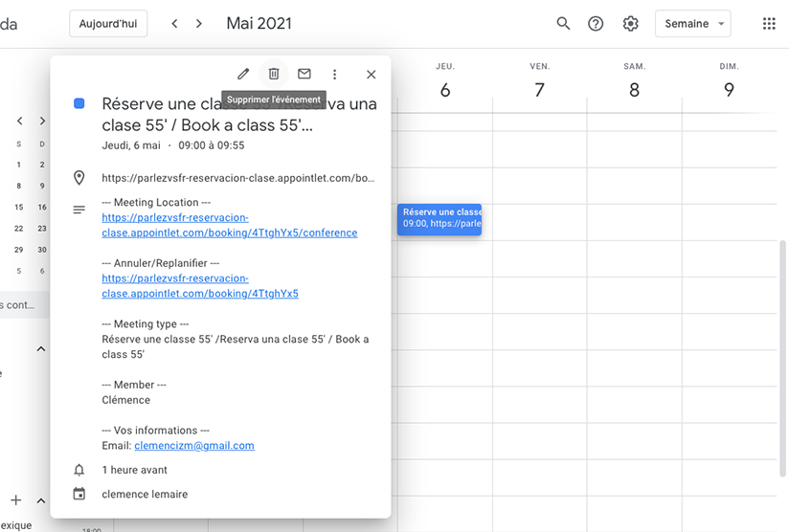Click the notification bell icon
Viewport: 789px width, 532px height.
[79, 470]
